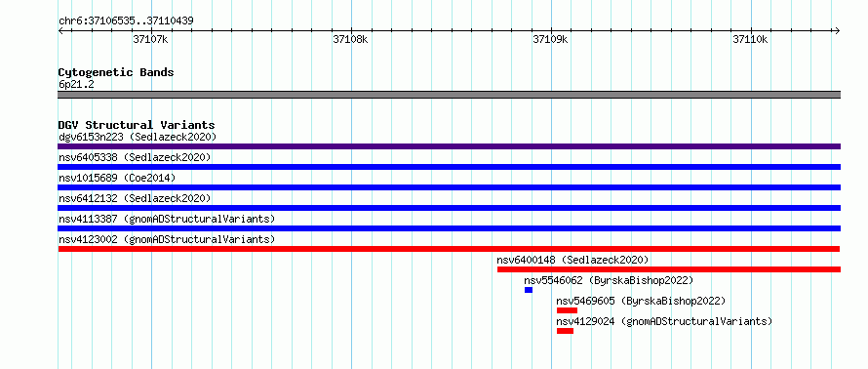Image resolution: width=868 pixels, height=369 pixels.
Task: Open nsv4113387 (gnomADStructuralVariants) label
Action: coord(167,219)
